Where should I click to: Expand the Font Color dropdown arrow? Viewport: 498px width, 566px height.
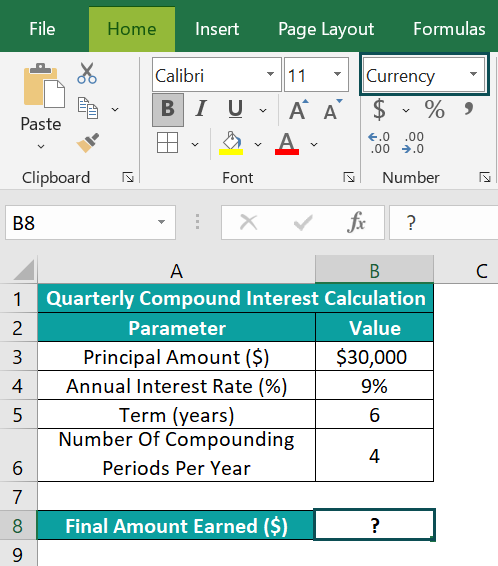click(314, 145)
